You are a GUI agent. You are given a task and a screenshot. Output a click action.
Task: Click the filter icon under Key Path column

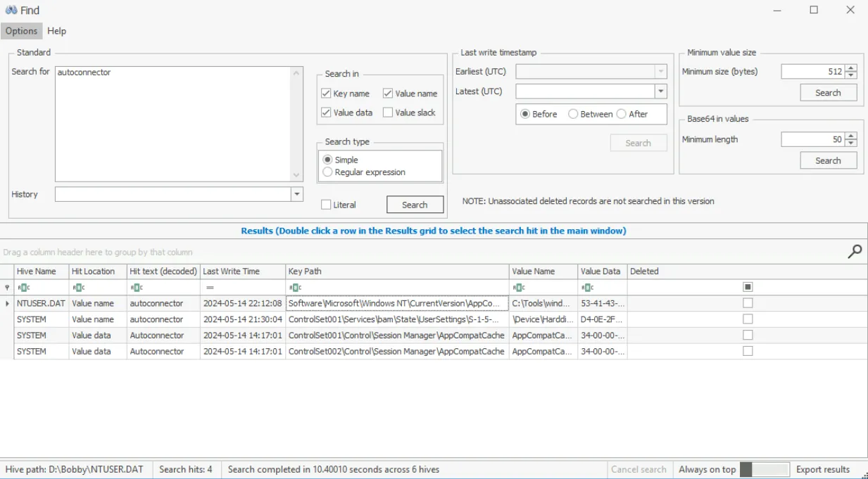[295, 288]
